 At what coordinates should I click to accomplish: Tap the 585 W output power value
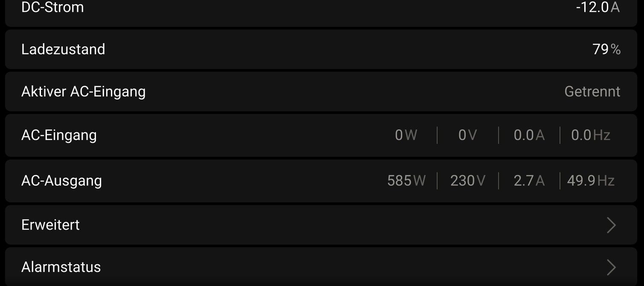406,181
